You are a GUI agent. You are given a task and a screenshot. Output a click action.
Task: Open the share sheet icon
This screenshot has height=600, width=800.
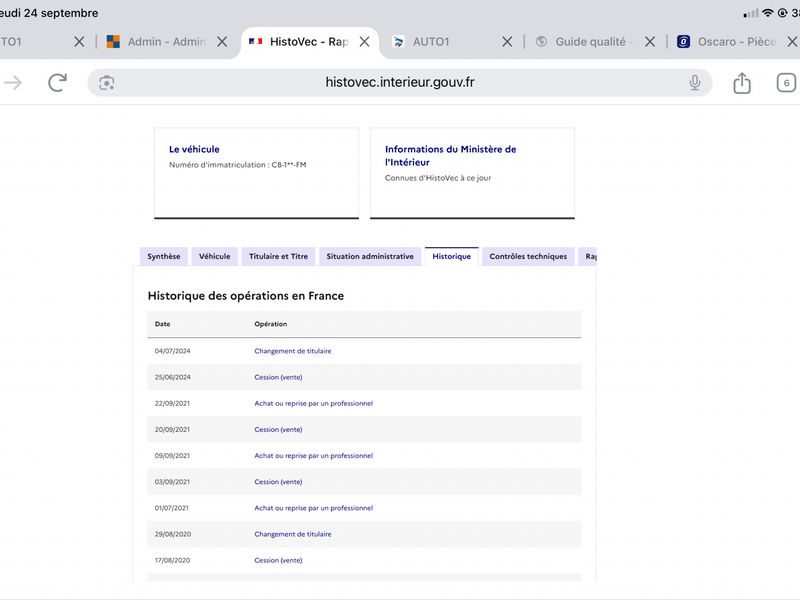(x=742, y=83)
